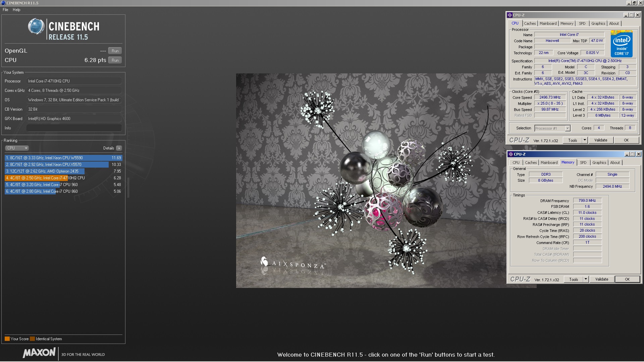Open Caches tab in bottom CPU-Z window

point(531,163)
